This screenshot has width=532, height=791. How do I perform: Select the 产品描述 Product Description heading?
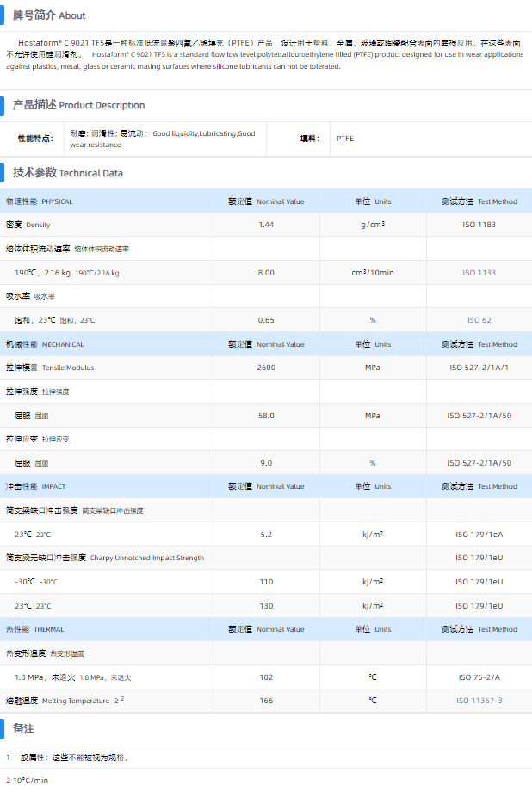78,105
